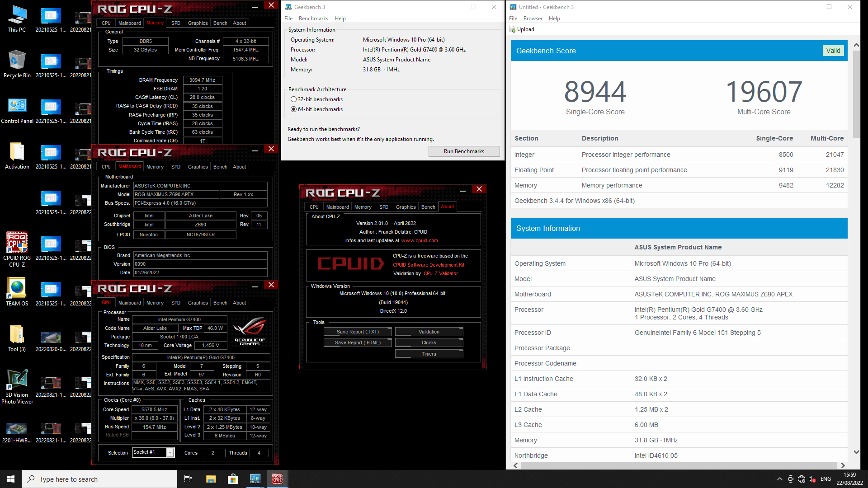Open Task View in taskbar
This screenshot has width=868, height=488.
coord(188,479)
